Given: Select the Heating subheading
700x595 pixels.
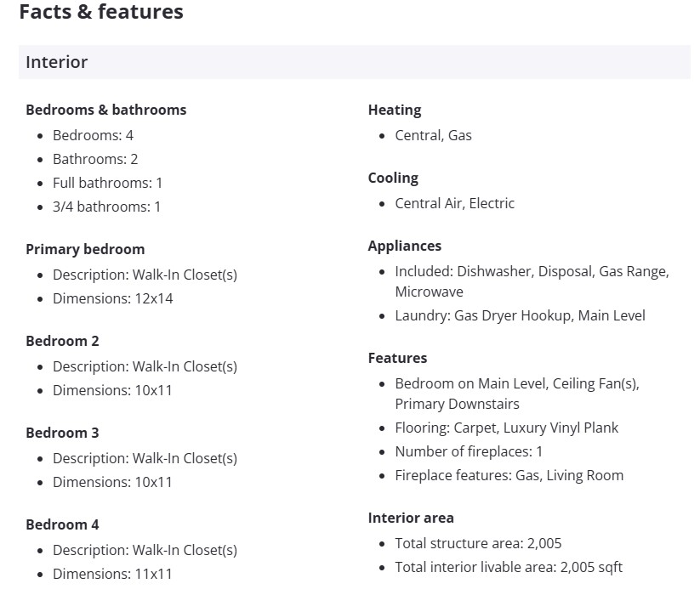Looking at the screenshot, I should coord(394,110).
